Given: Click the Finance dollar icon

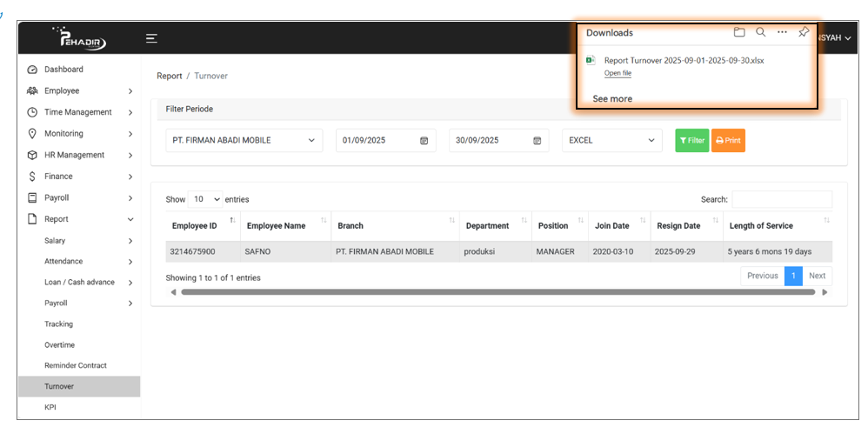Looking at the screenshot, I should 32,177.
